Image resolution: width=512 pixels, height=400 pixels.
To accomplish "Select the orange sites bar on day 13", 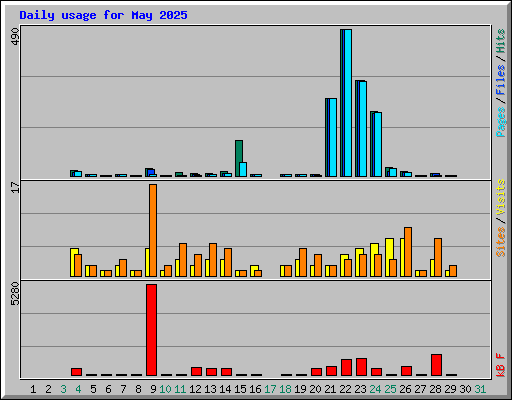I will (x=213, y=260).
